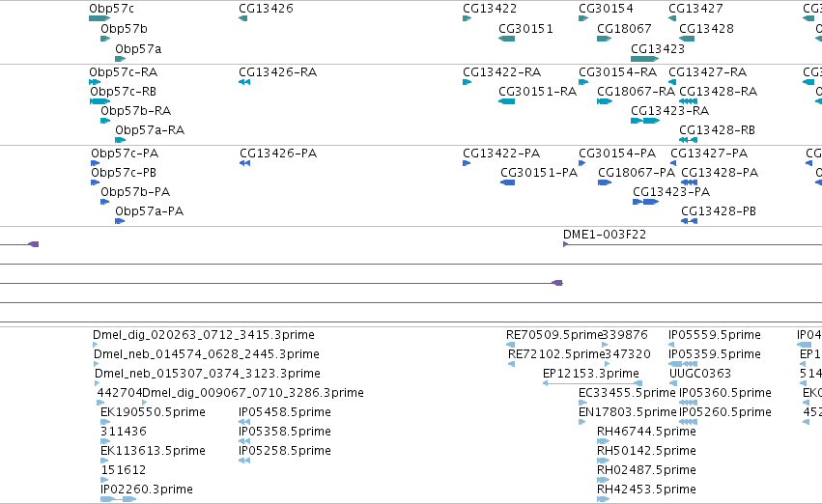This screenshot has width=822, height=504.
Task: Open the Dmel_dig_020263_0712_3415.3prime label
Action: click(204, 335)
